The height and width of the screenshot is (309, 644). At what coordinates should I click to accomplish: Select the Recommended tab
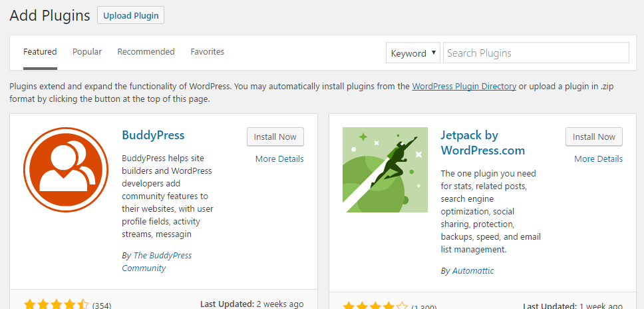point(146,52)
